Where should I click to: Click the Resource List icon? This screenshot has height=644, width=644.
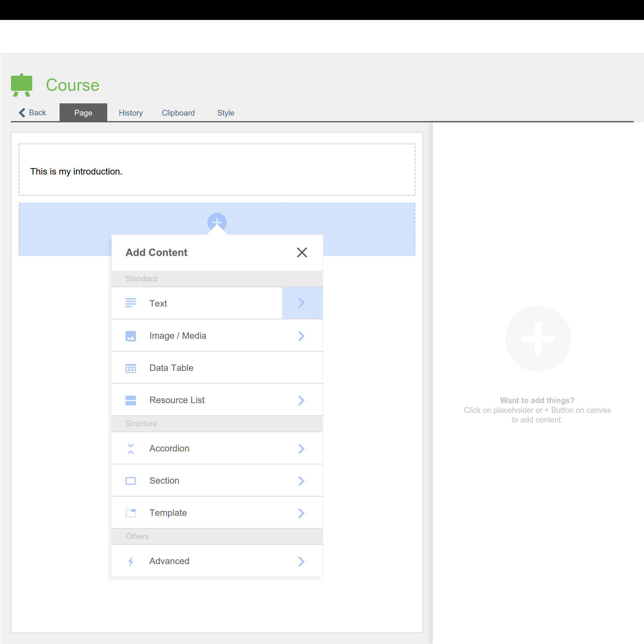(x=131, y=400)
